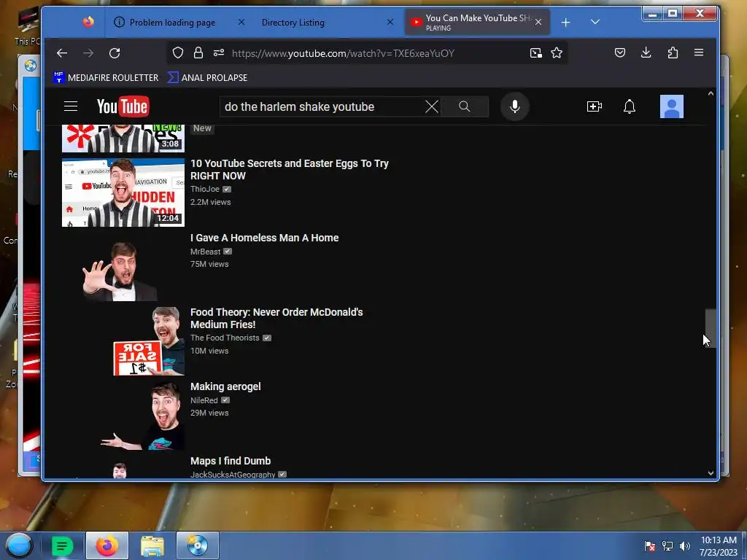This screenshot has height=560, width=747.
Task: Click the 3:08 video thumbnail
Action: (123, 139)
